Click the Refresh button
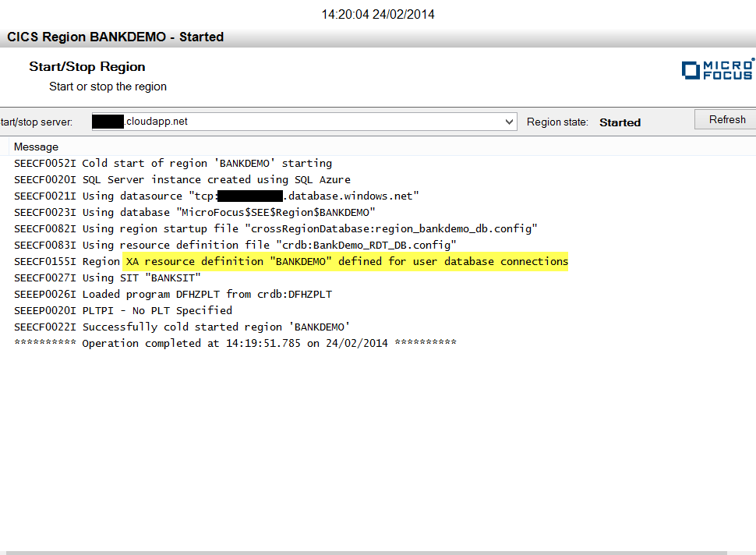 (726, 119)
